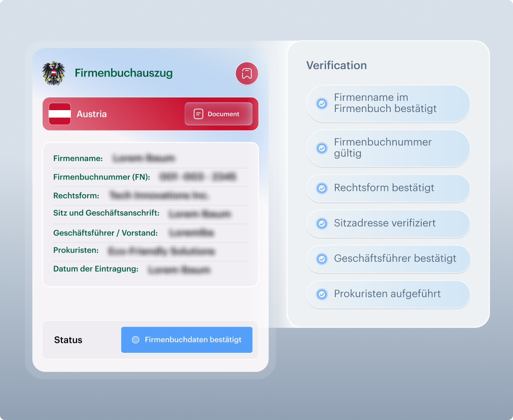Toggle the Firmenname im Firmenbuch bestätigt check
513x420 pixels.
(x=322, y=103)
